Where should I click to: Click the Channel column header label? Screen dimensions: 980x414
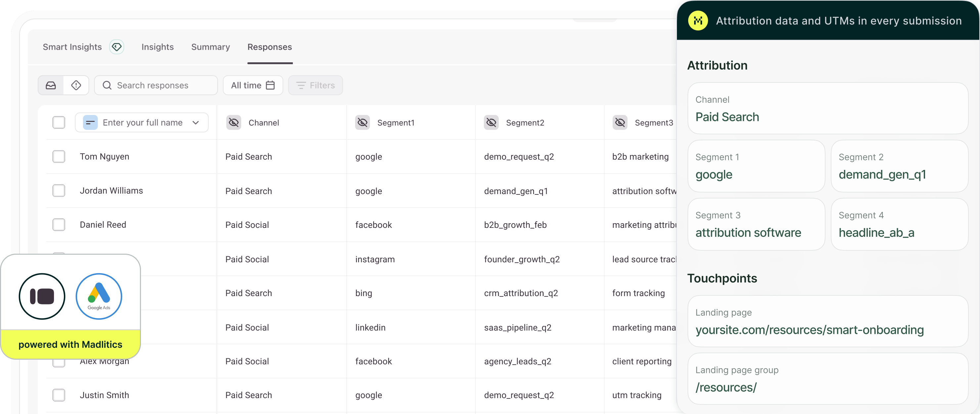click(264, 123)
